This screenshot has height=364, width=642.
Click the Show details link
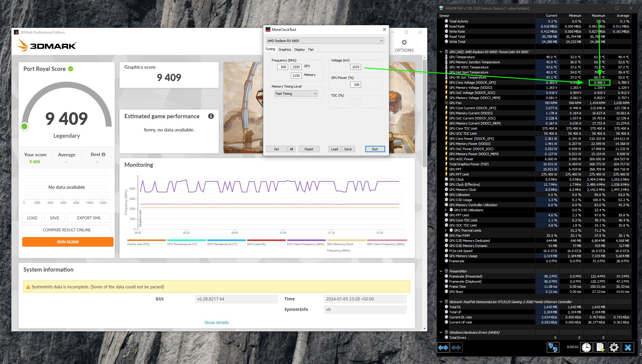[x=217, y=323]
